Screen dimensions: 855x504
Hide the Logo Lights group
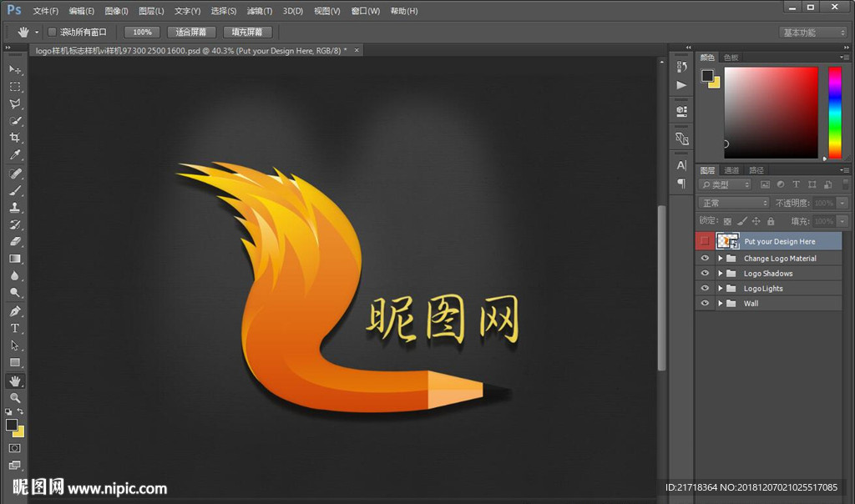(x=705, y=288)
